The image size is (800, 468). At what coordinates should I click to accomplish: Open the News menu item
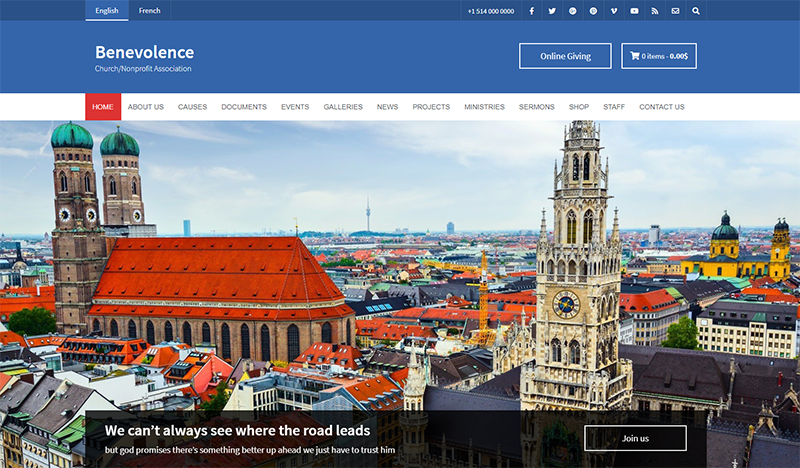click(387, 107)
